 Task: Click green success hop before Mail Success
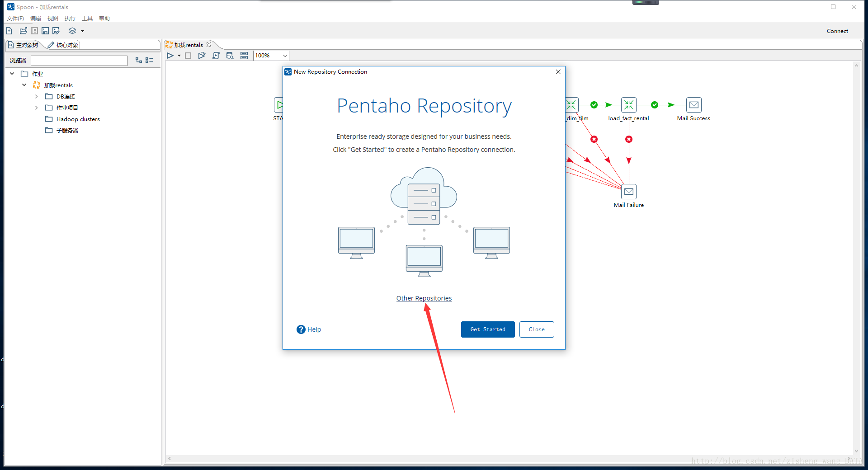pos(655,105)
